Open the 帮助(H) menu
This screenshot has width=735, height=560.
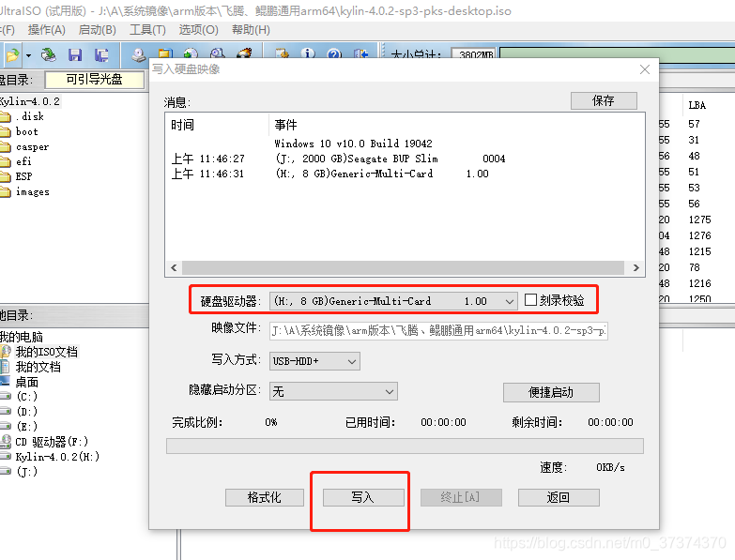point(251,30)
